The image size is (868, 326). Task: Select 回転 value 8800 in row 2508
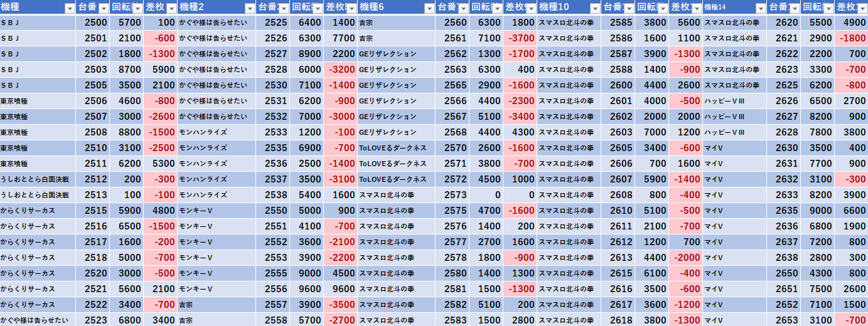pyautogui.click(x=127, y=132)
